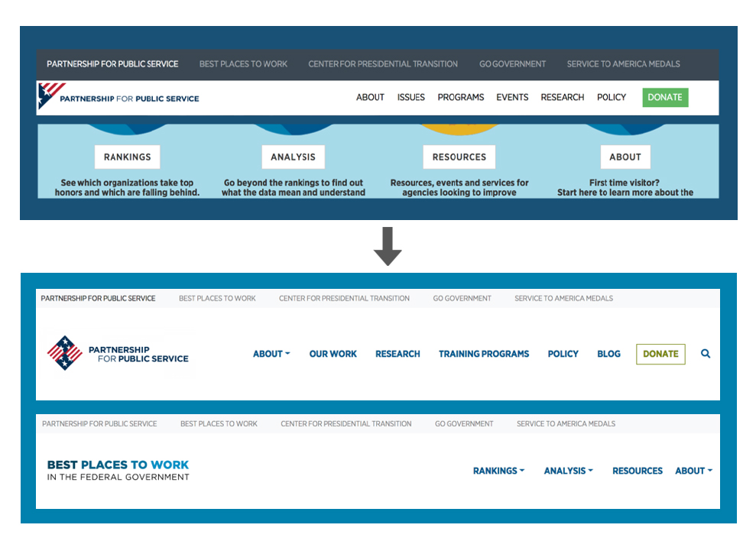756x541 pixels.
Task: Click Center for Presidential Transition in dark bar
Action: coord(383,64)
